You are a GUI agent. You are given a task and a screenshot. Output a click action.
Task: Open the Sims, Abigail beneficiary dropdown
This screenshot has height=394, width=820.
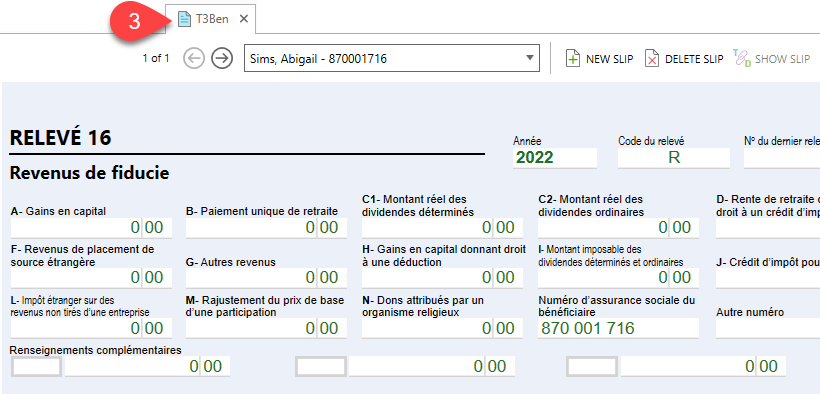tap(392, 59)
